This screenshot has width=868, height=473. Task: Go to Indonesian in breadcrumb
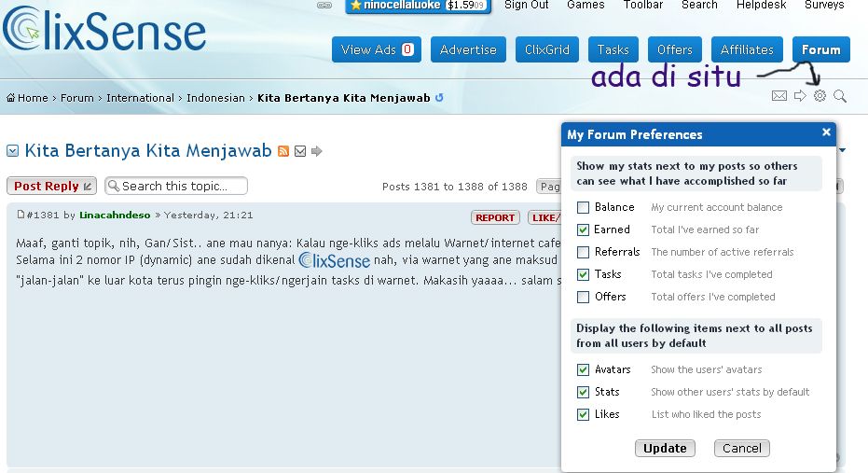click(x=215, y=98)
